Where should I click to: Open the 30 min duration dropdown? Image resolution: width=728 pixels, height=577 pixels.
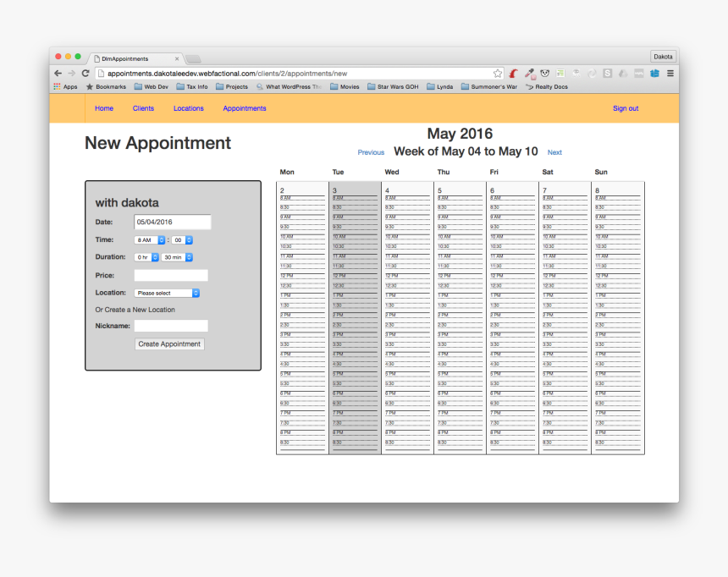pos(177,257)
